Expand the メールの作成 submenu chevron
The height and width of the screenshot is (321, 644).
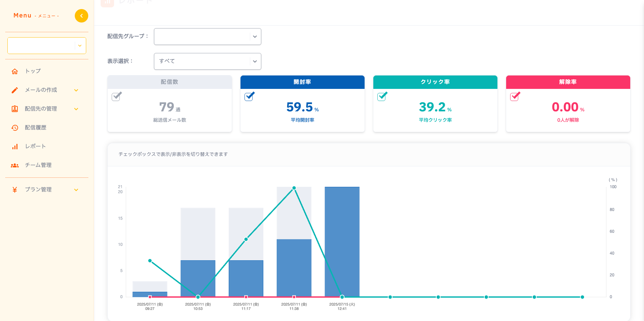tap(76, 90)
